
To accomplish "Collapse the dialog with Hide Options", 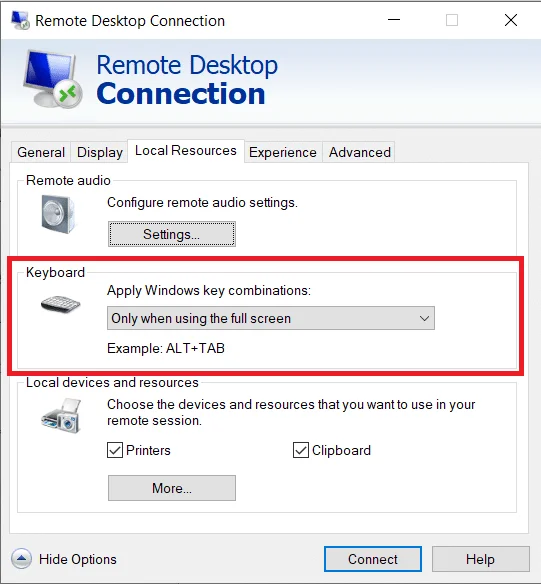I will (77, 559).
